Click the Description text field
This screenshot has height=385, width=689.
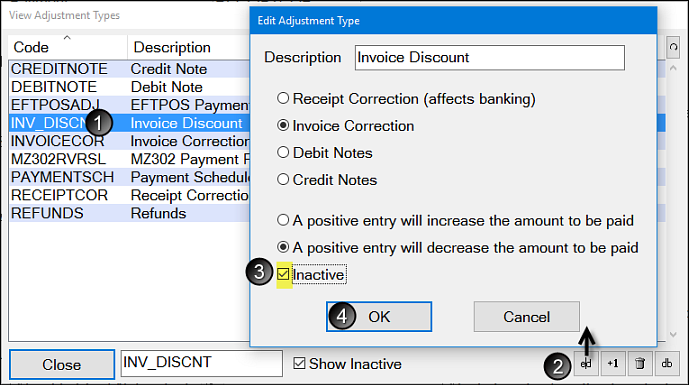(490, 58)
